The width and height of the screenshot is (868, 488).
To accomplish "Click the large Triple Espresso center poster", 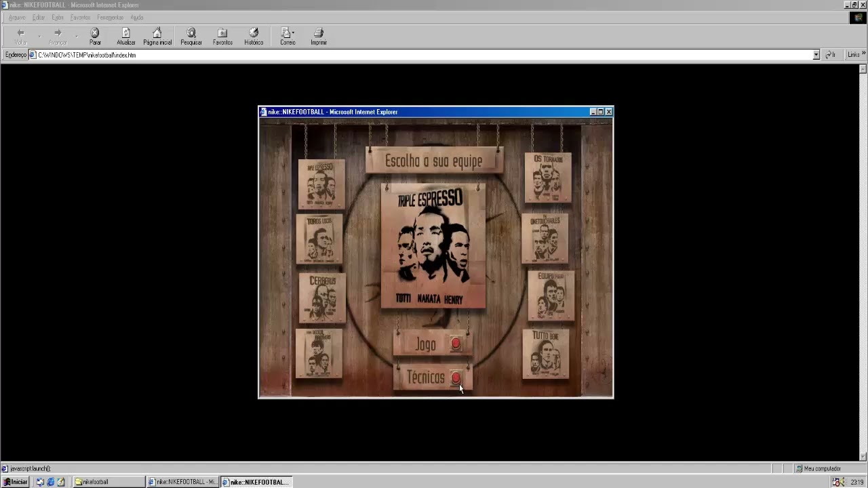I will [433, 245].
